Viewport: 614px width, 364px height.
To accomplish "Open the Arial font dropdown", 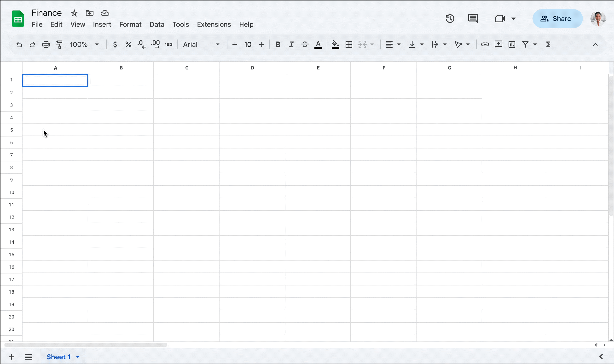I will click(x=201, y=44).
